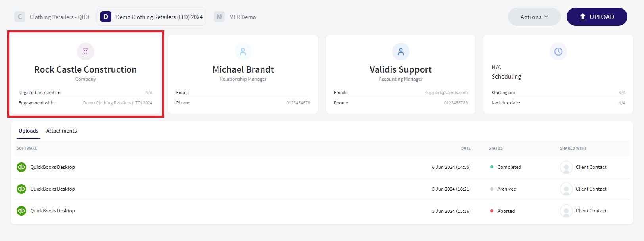Click the UPLOAD button
Viewport: 644px width, 241px height.
pyautogui.click(x=597, y=17)
